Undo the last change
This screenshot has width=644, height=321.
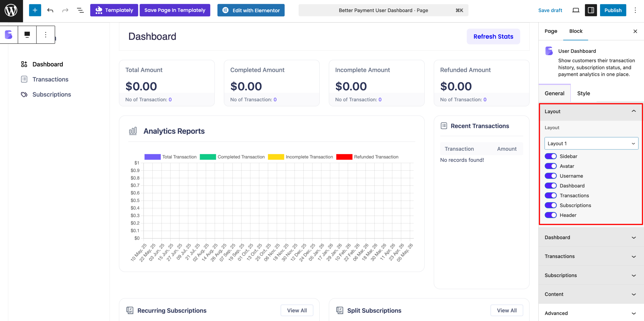coord(50,10)
